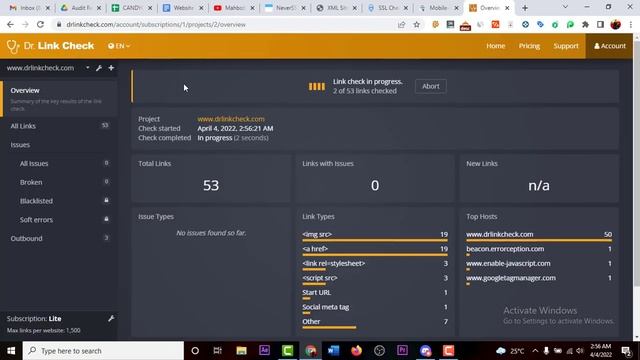Open the EN language dropdown
This screenshot has height=360, width=640.
119,46
